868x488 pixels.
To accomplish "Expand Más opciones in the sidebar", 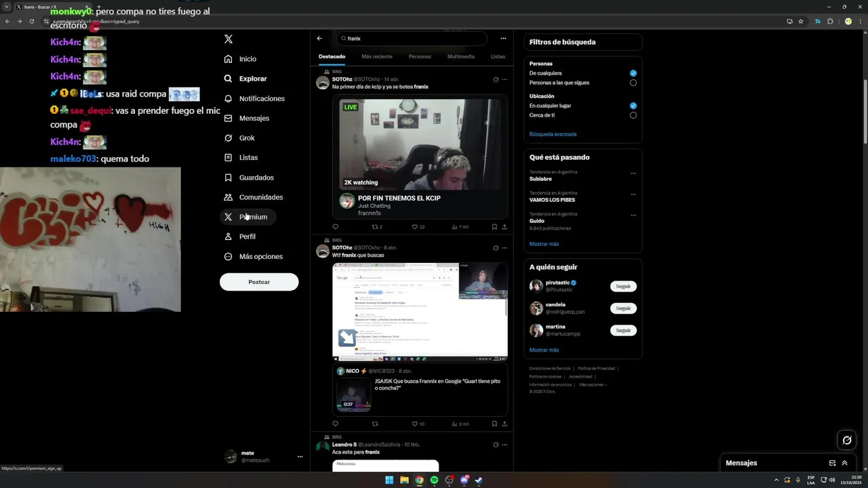I will (254, 256).
